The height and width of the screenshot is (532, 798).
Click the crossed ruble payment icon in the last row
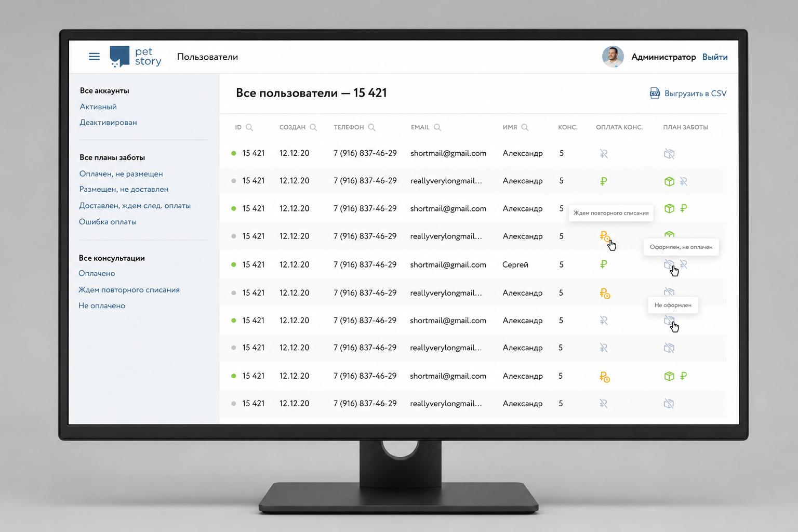tap(603, 404)
